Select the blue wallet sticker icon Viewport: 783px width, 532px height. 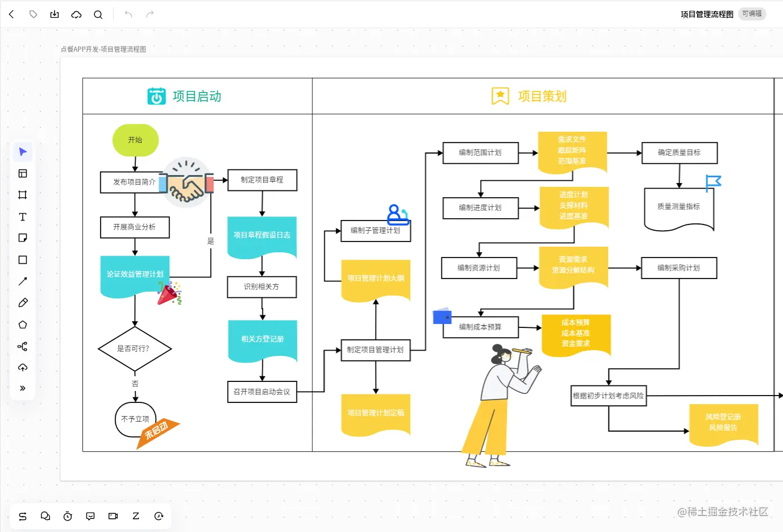[x=442, y=316]
